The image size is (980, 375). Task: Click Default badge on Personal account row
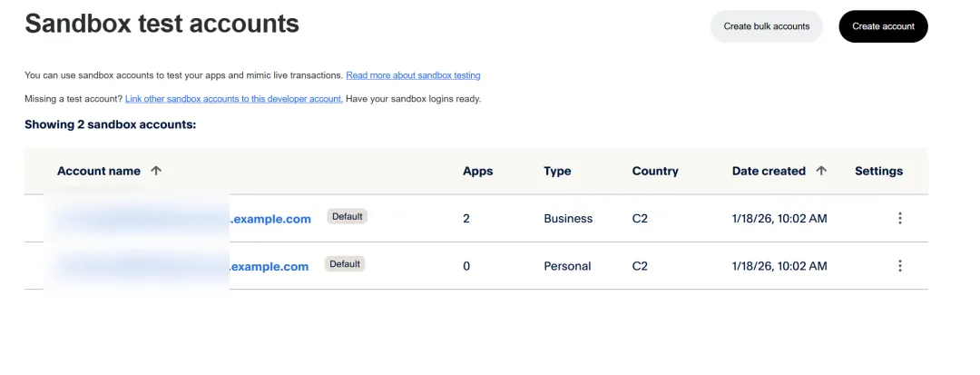[x=345, y=264]
